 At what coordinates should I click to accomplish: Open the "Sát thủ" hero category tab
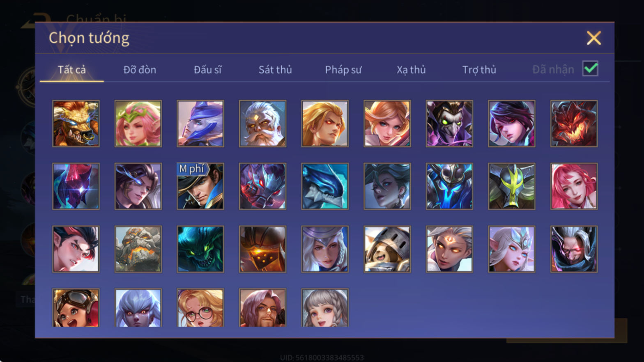pos(275,70)
